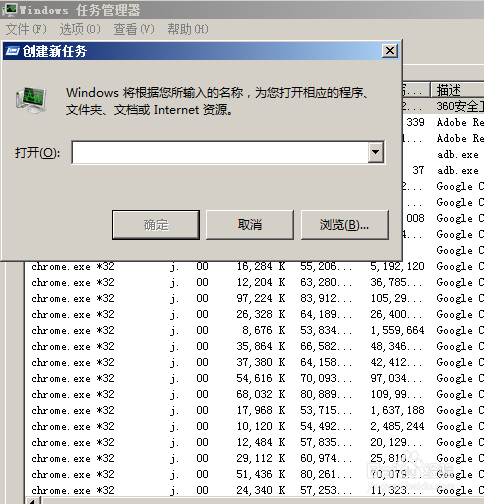Click the 105,29... value cell
Image resolution: width=484 pixels, height=504 pixels.
click(396, 298)
